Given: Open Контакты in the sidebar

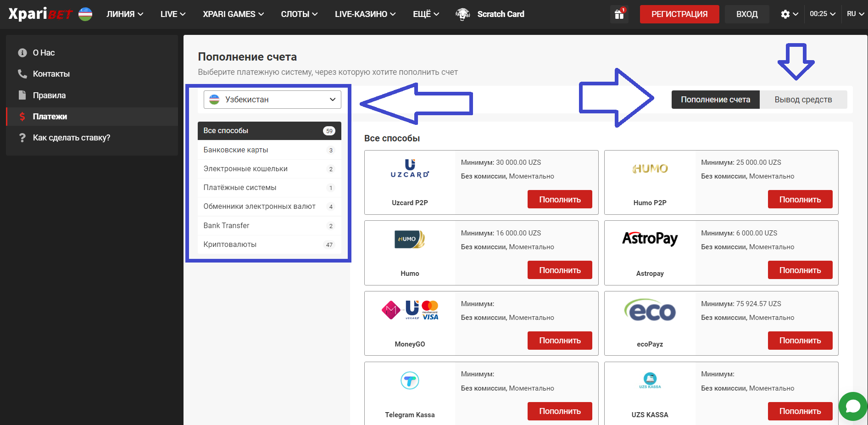Looking at the screenshot, I should [92, 74].
